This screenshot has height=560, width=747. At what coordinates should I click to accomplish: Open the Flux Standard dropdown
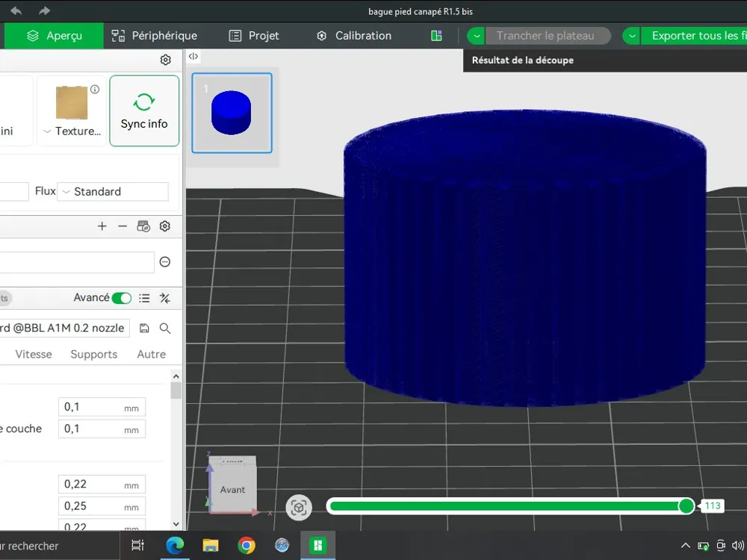113,191
